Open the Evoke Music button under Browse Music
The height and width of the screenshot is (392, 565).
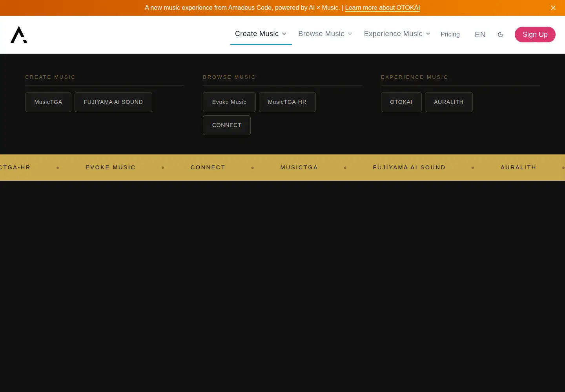tap(229, 102)
